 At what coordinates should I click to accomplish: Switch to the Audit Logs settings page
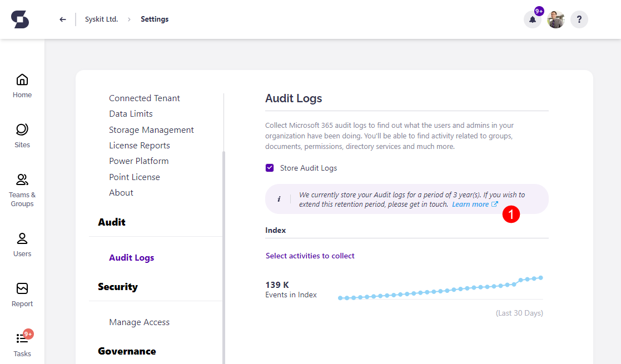[131, 257]
